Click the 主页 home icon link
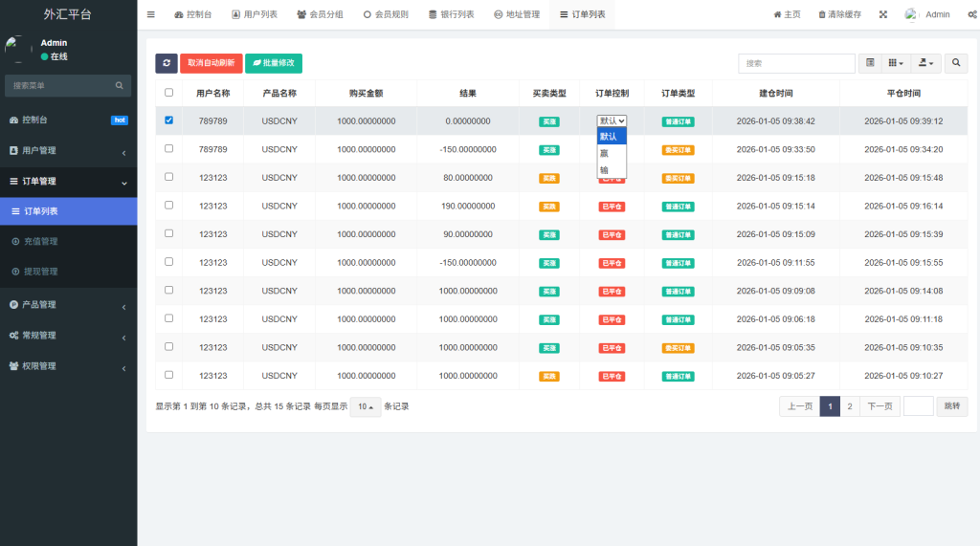The image size is (980, 546). 787,14
